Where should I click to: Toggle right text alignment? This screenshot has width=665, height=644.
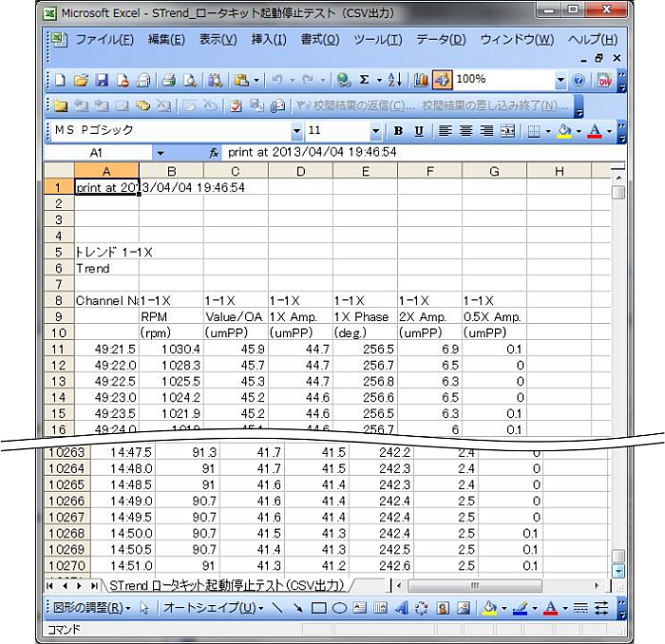486,131
